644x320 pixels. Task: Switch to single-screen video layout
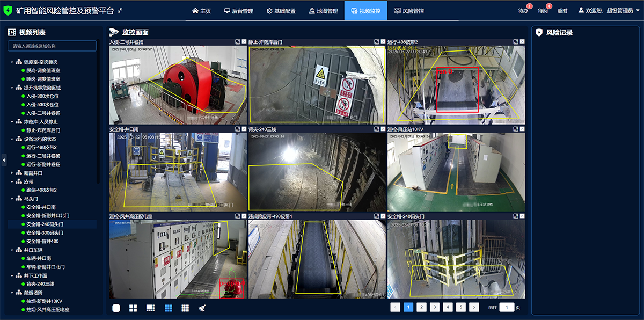116,308
